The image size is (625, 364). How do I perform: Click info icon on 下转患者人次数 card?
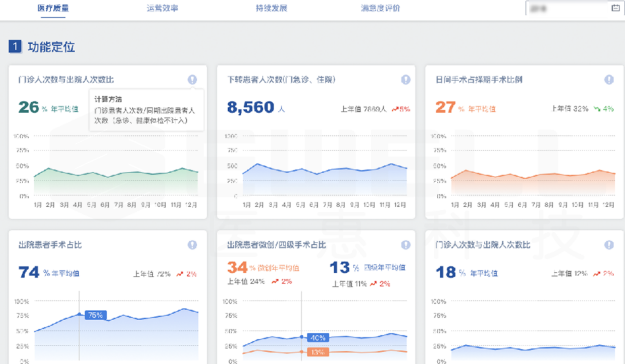coord(406,80)
